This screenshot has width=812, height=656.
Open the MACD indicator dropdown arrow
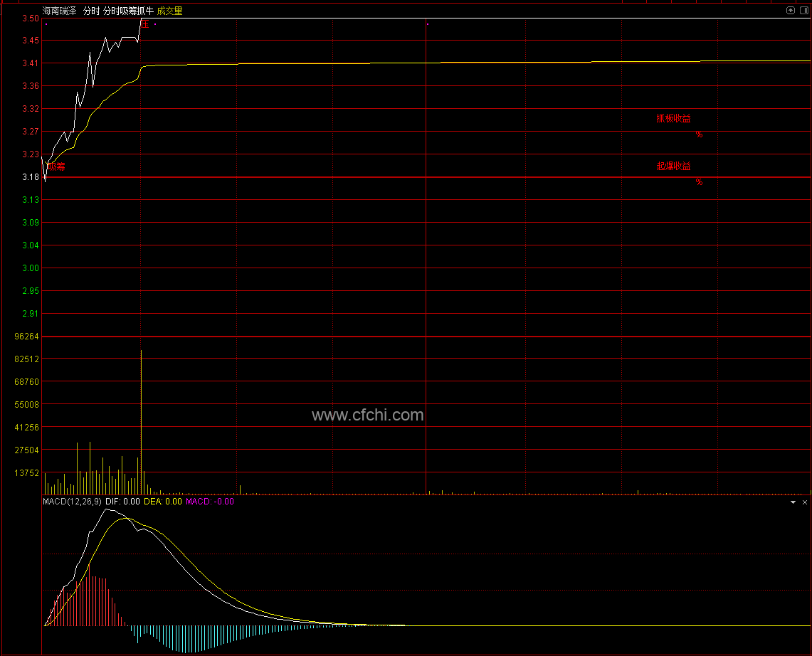793,502
